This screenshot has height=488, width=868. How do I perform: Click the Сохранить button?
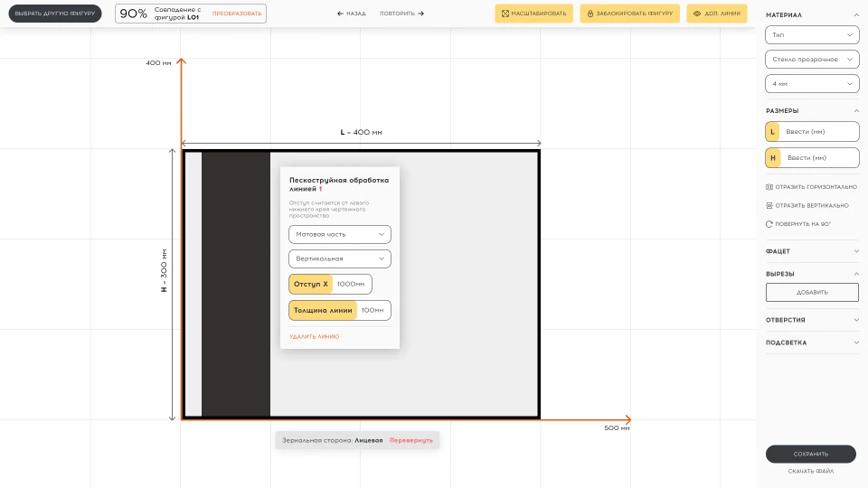pyautogui.click(x=811, y=454)
